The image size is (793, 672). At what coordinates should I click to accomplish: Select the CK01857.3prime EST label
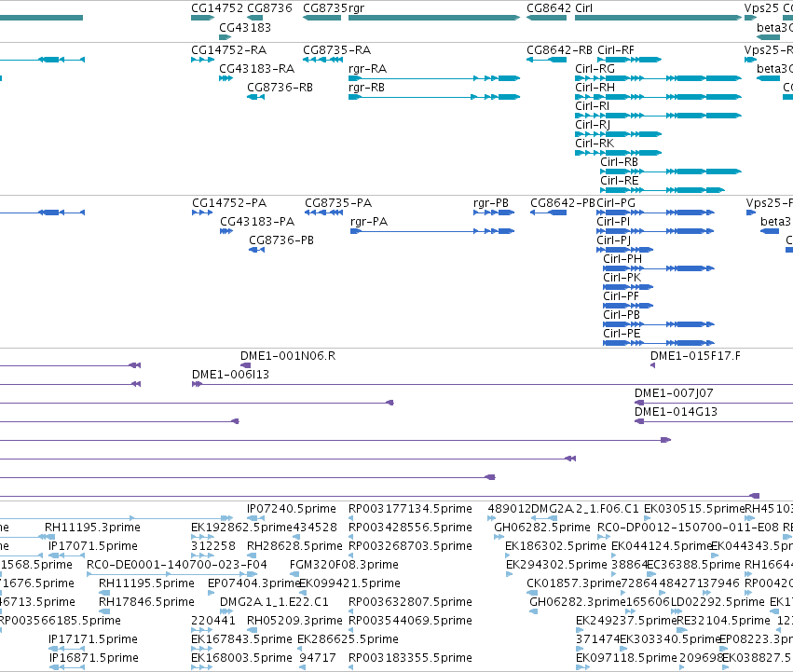[573, 583]
